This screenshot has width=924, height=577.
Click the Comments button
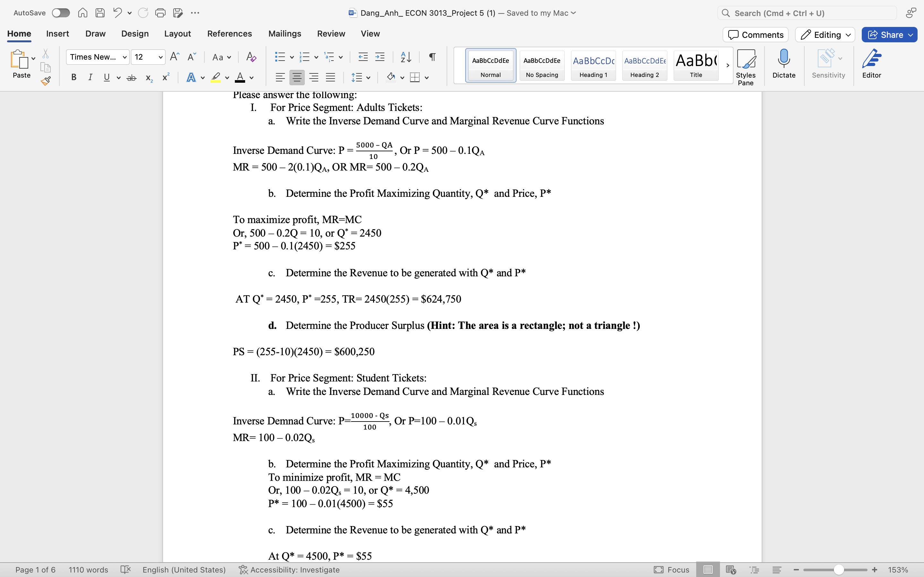tap(755, 35)
